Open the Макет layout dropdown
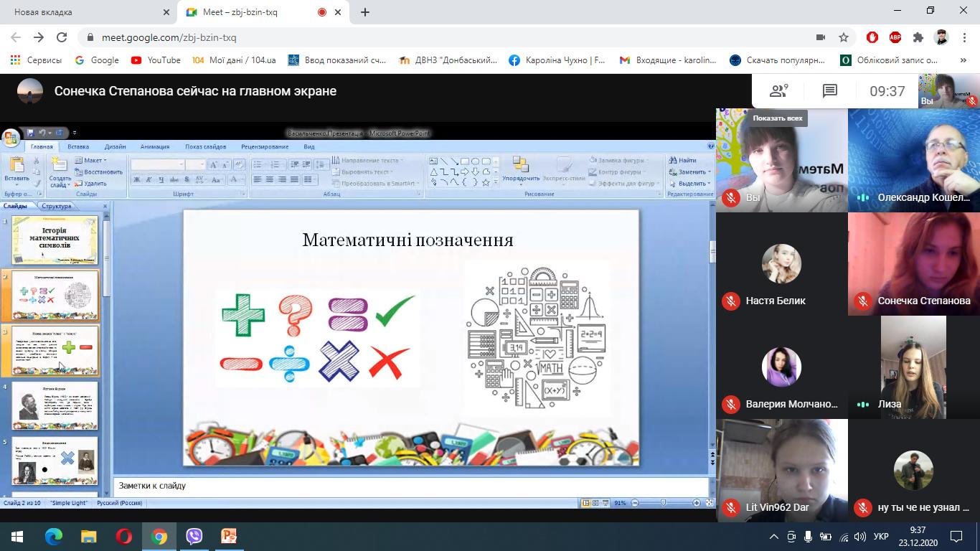 pyautogui.click(x=90, y=161)
